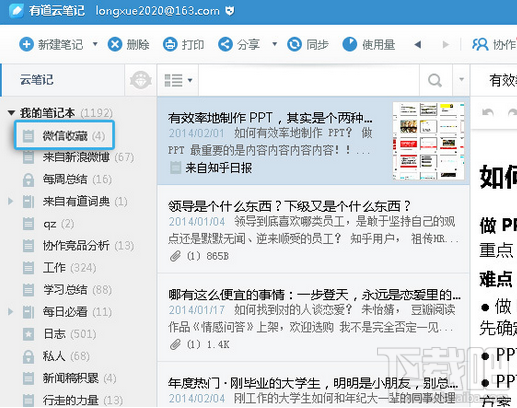Screen dimensions: 517x408
Task: Open the dropdown arrow beside 新建笔记
Action: [95, 44]
